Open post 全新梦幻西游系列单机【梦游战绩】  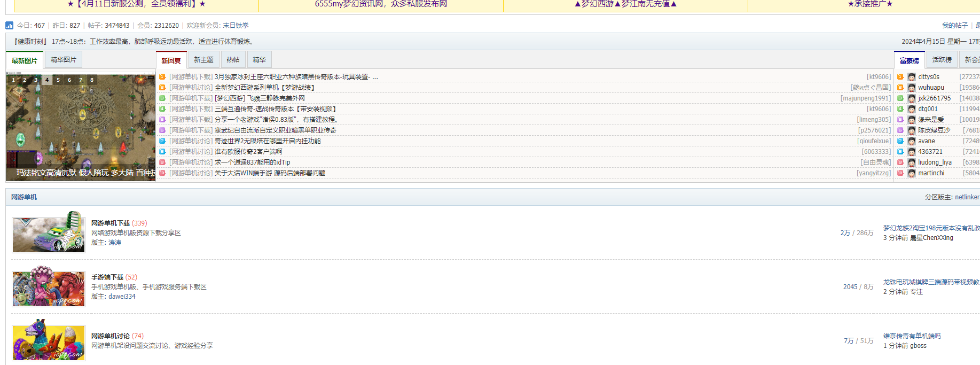265,88
